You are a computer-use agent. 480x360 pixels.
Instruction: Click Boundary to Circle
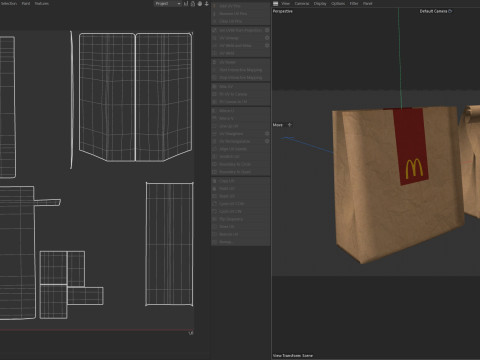coord(241,164)
